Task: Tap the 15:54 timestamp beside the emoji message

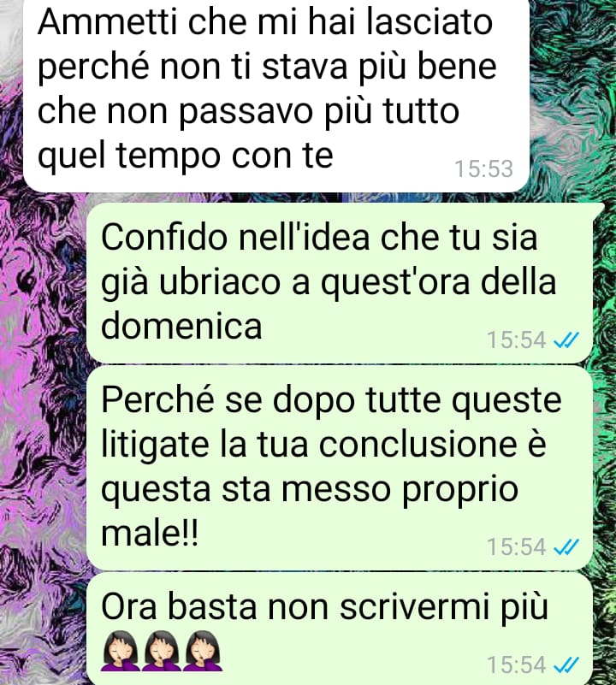Action: [x=517, y=664]
